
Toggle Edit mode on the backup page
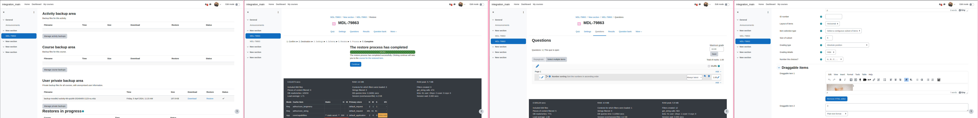tap(238, 5)
